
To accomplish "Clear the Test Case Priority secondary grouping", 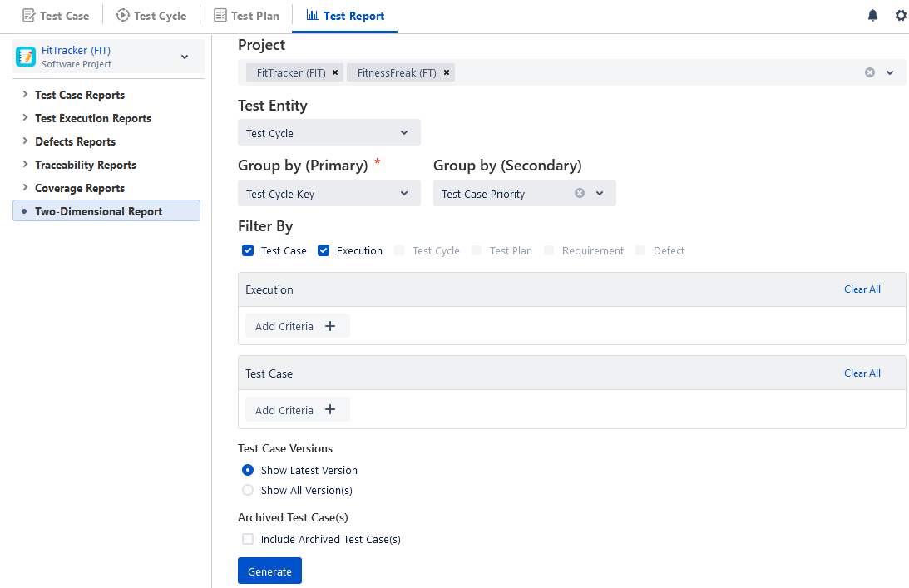I will 579,193.
